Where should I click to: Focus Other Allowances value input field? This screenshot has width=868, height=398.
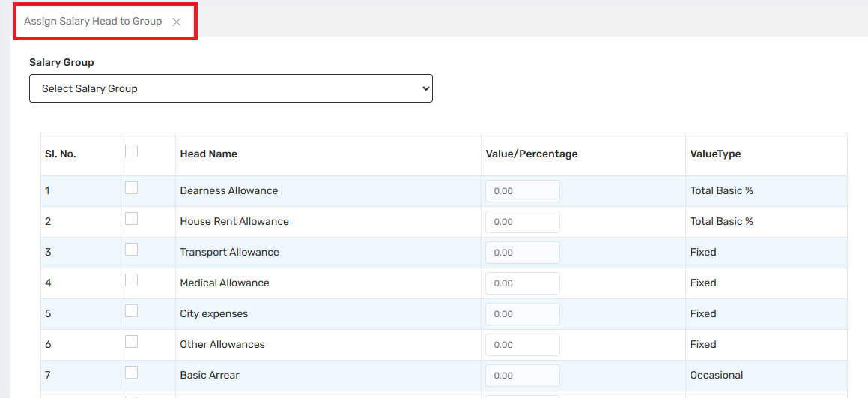[523, 345]
